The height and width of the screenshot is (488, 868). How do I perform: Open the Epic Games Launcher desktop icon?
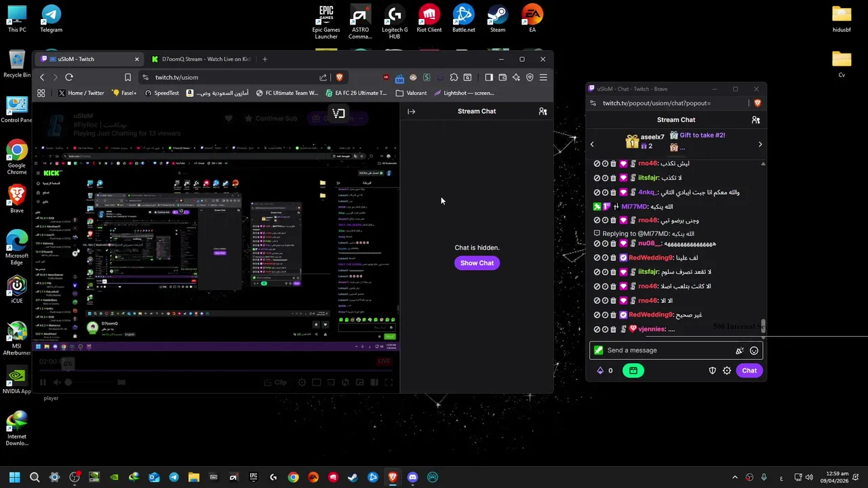tap(326, 22)
